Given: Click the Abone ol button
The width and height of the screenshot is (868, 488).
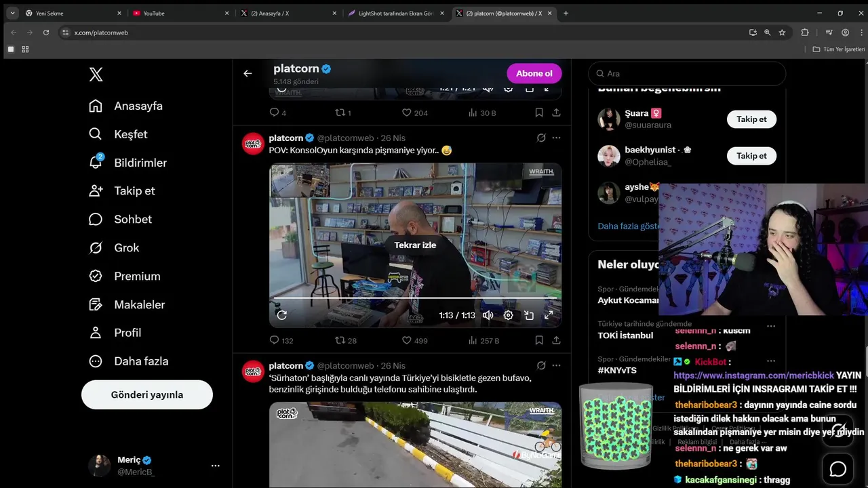Looking at the screenshot, I should tap(534, 73).
